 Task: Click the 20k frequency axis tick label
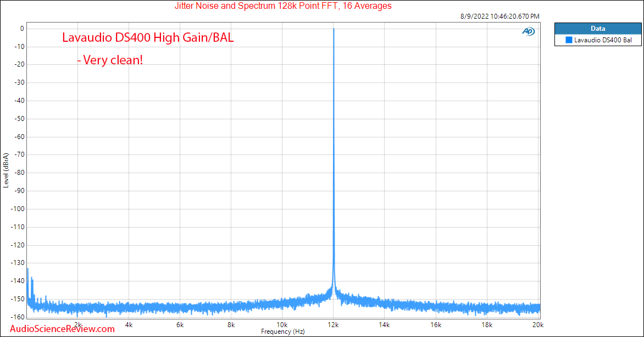(x=537, y=325)
